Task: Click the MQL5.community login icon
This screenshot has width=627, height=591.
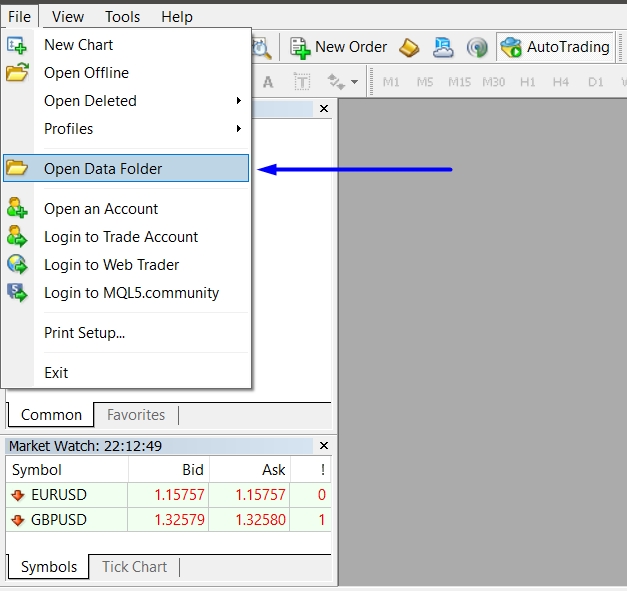Action: tap(17, 292)
